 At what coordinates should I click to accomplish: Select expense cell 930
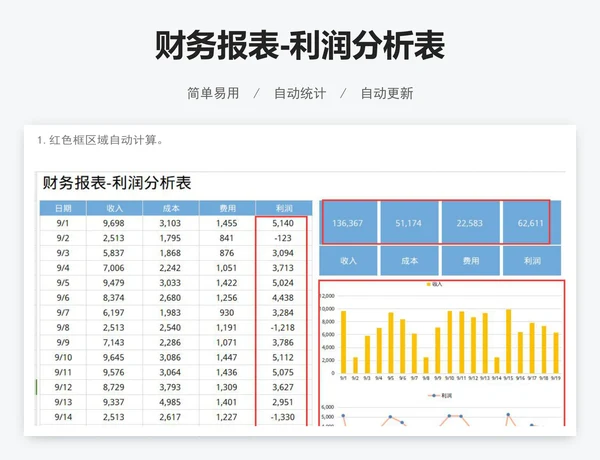pos(227,313)
